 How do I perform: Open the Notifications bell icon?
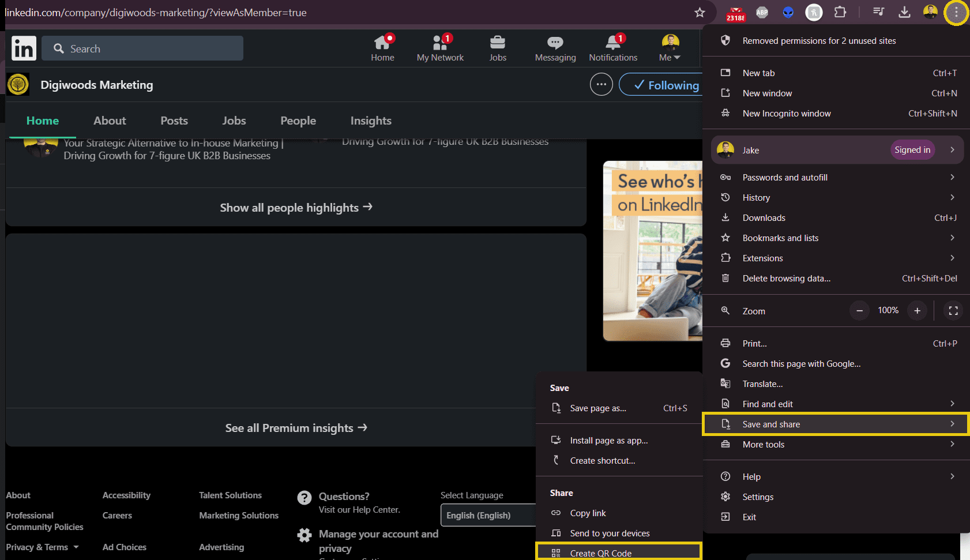(613, 48)
